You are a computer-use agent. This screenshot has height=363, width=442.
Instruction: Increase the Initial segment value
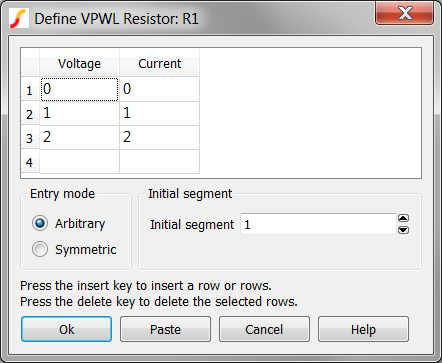pyautogui.click(x=403, y=218)
